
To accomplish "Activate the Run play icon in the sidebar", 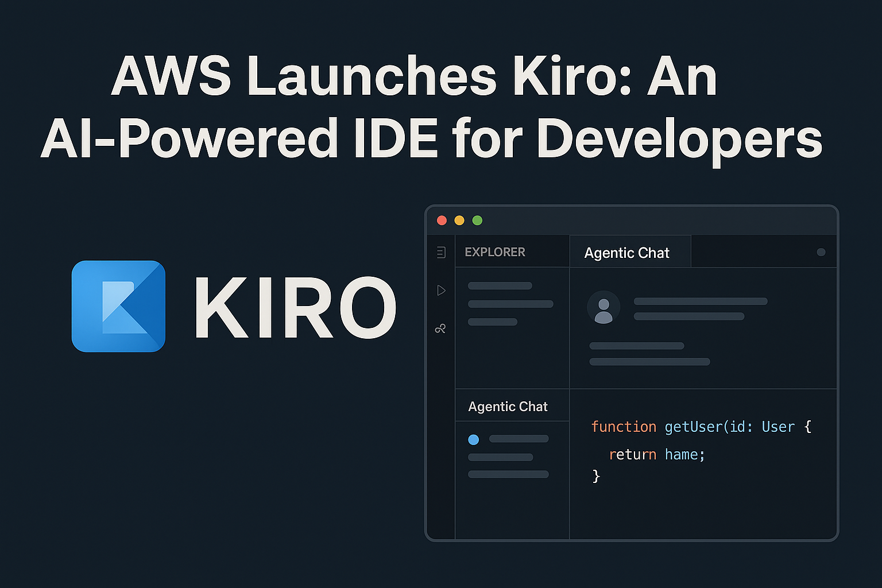I will (441, 291).
